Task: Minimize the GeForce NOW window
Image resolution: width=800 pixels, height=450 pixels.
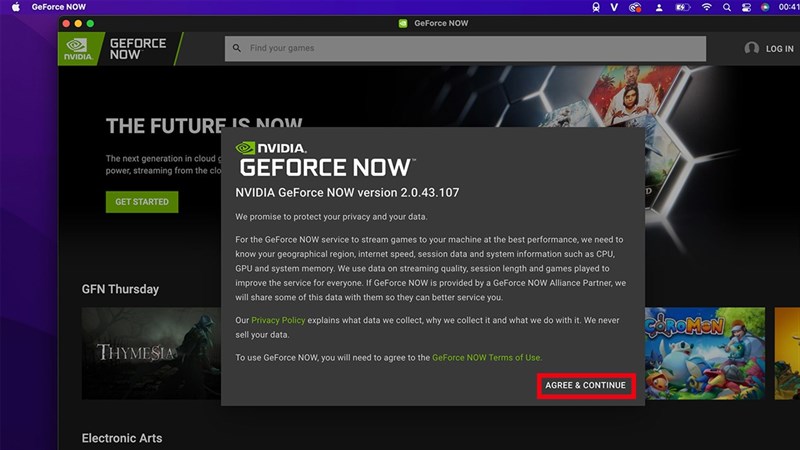Action: [78, 23]
